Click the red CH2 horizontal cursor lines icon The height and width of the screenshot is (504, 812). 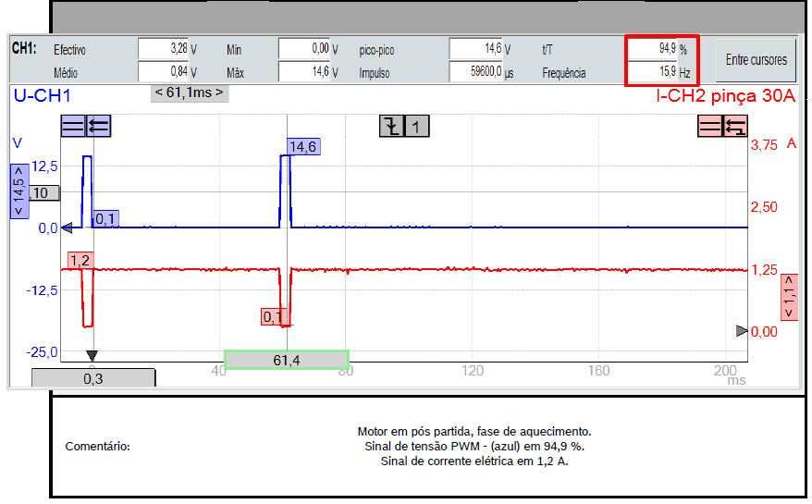[709, 127]
